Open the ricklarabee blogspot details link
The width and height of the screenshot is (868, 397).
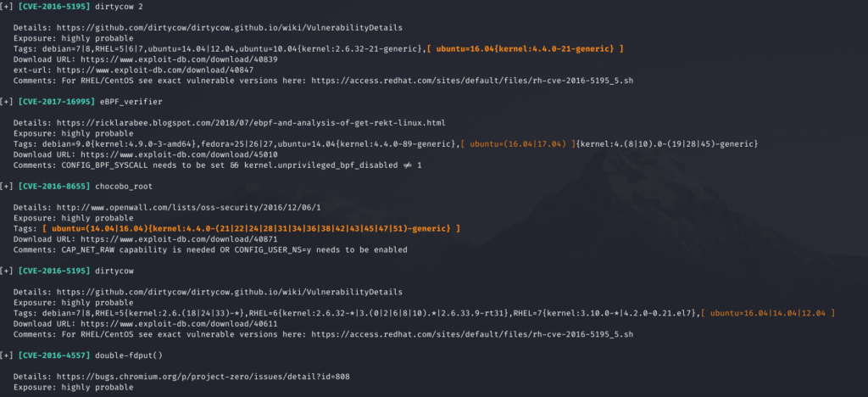pyautogui.click(x=251, y=123)
